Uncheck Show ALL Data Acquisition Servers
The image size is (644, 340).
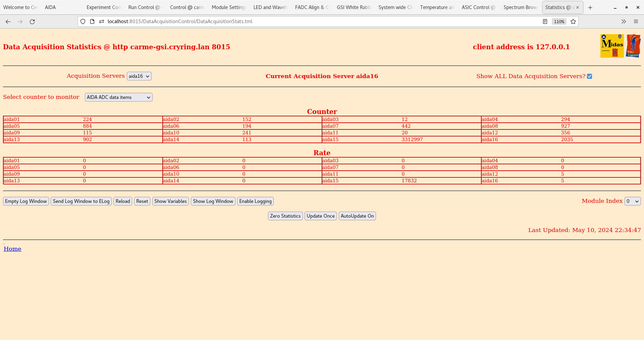pos(590,76)
